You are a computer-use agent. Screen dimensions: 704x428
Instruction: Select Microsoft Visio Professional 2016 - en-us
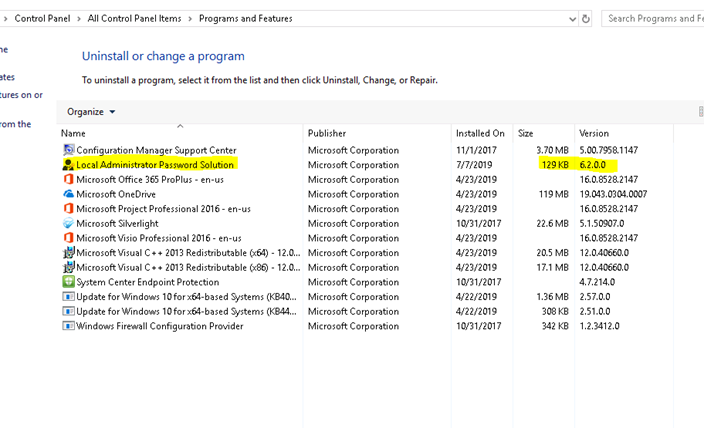[159, 238]
